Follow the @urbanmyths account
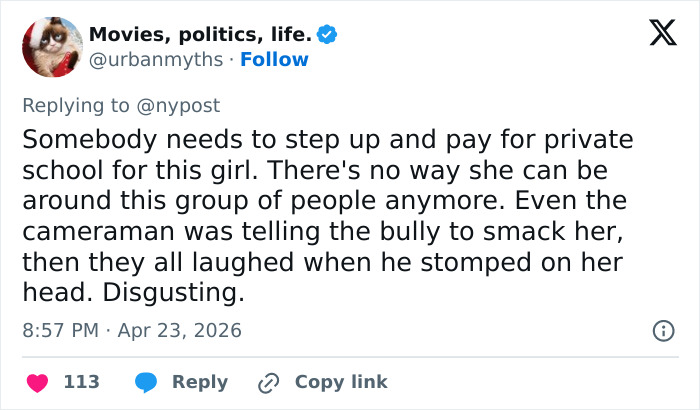This screenshot has height=410, width=700. pyautogui.click(x=274, y=60)
